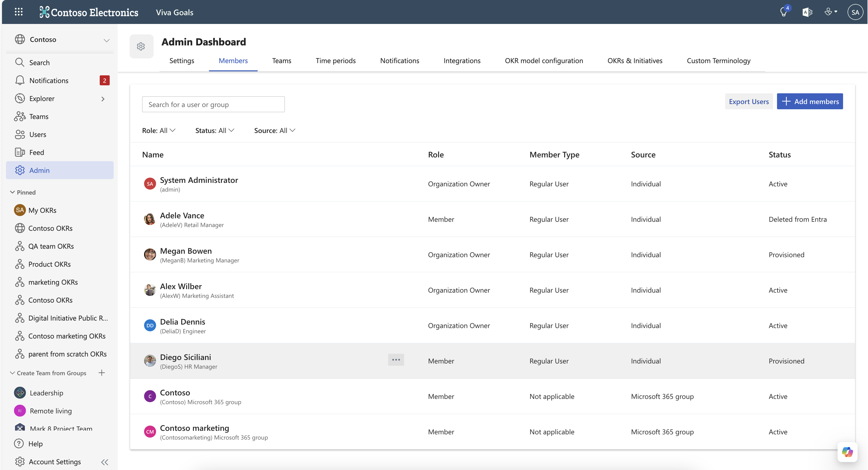This screenshot has height=470, width=868.
Task: Click the Export Users button
Action: (x=749, y=101)
